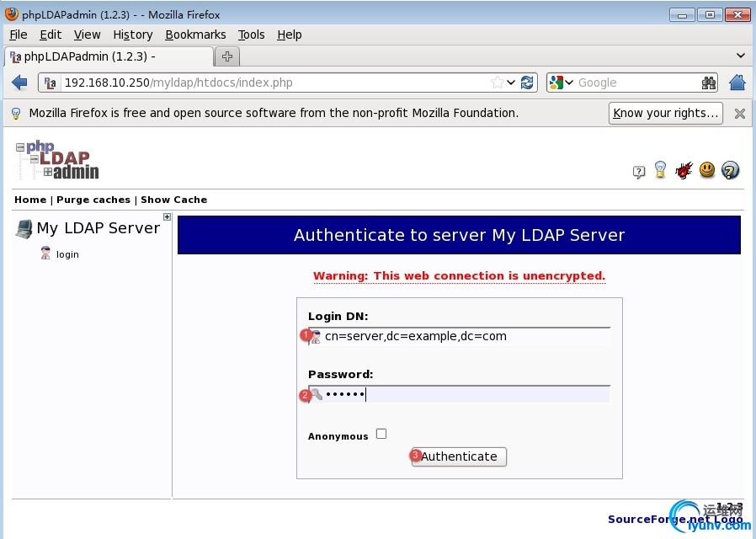Click the site identity icon in address bar
This screenshot has height=539, width=756.
(51, 83)
